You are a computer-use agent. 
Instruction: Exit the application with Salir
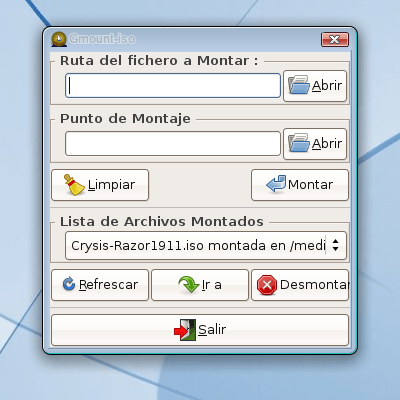pos(200,330)
